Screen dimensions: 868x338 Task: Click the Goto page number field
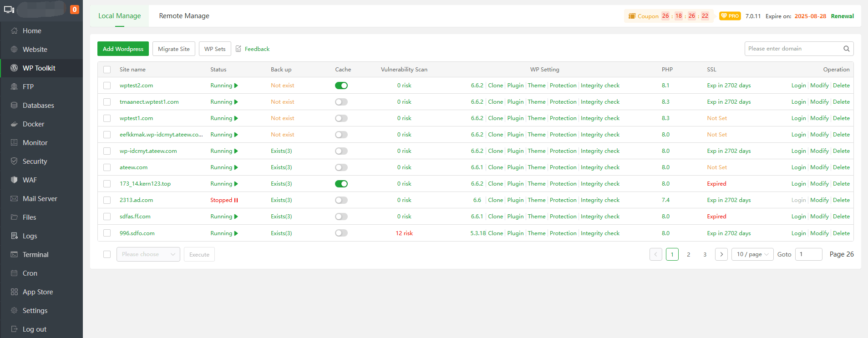pos(809,254)
